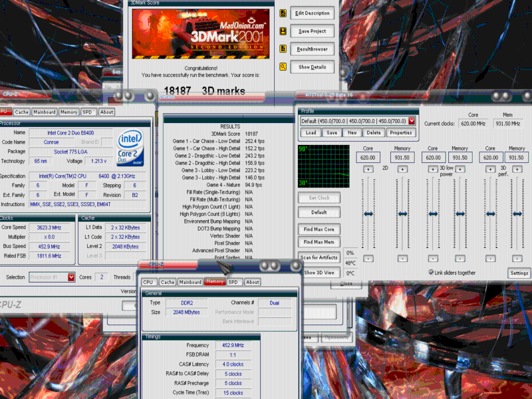The height and width of the screenshot is (399, 532).
Task: Switch to Cache tab in CPU-Z processor window
Action: (22, 112)
